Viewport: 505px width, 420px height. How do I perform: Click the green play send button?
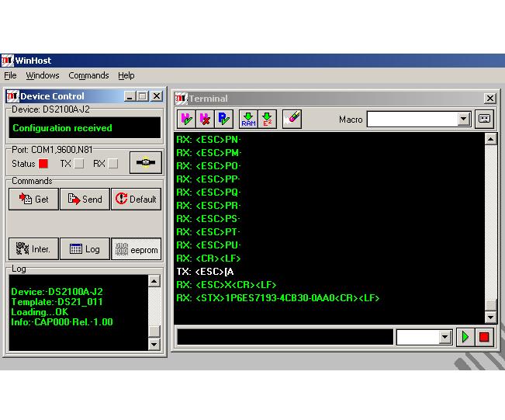(466, 337)
